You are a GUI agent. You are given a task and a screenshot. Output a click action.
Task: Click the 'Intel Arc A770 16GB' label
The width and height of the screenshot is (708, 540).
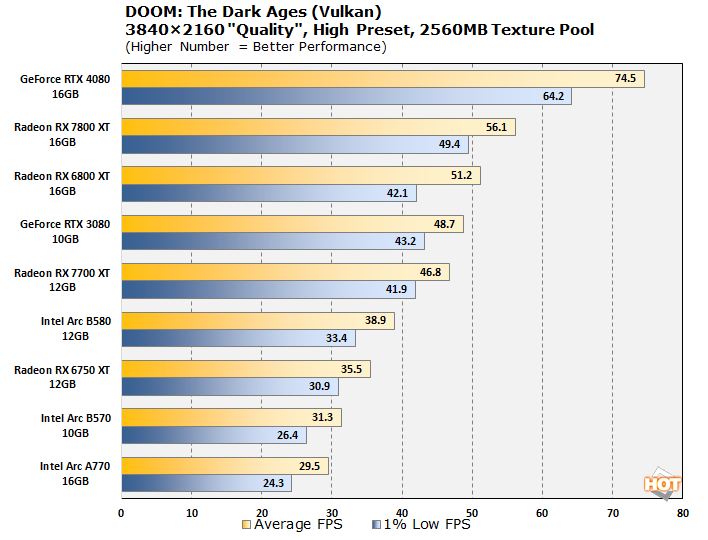click(75, 474)
